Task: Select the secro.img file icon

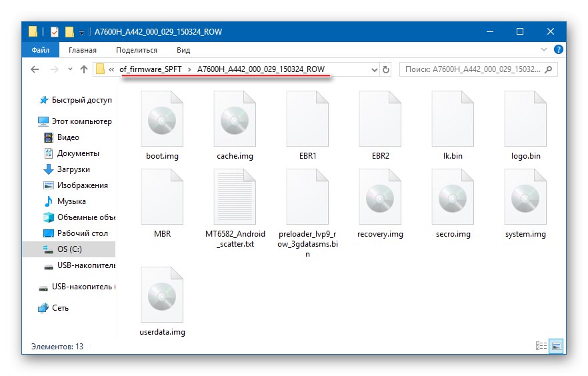Action: point(453,197)
